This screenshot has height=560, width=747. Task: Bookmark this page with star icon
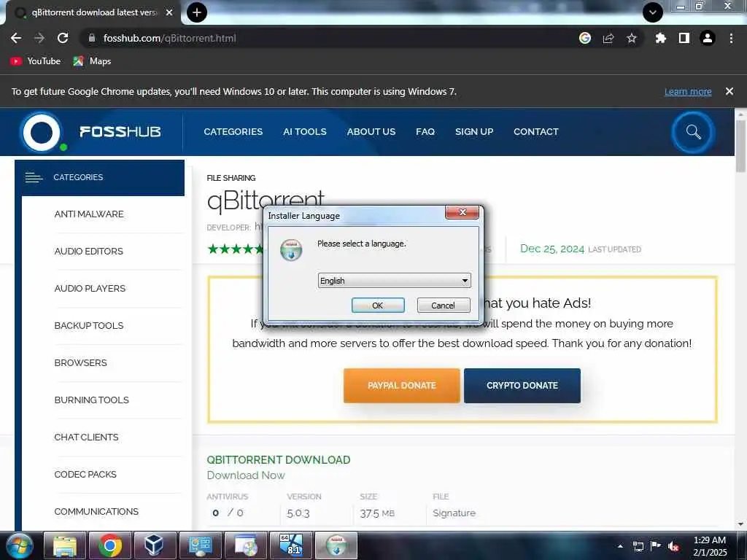pyautogui.click(x=632, y=38)
